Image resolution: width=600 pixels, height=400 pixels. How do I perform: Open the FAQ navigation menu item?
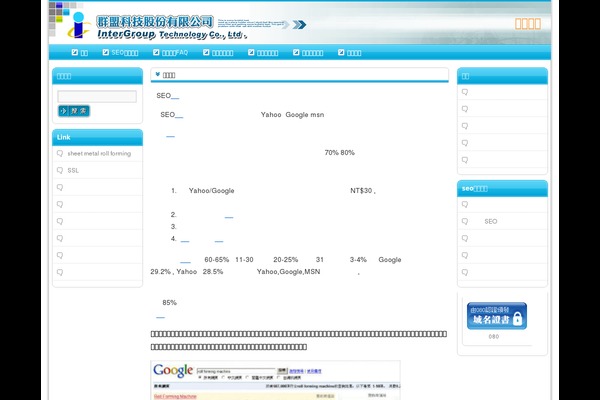[175, 53]
